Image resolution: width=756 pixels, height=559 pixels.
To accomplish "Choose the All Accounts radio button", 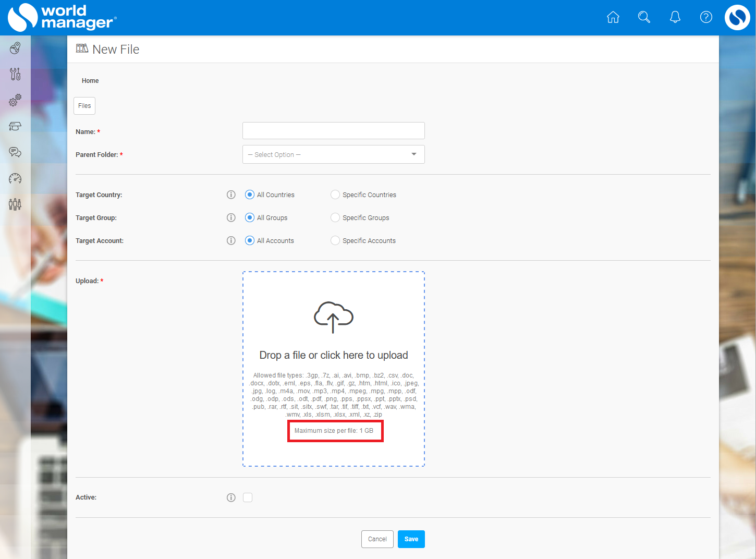I will pyautogui.click(x=250, y=240).
